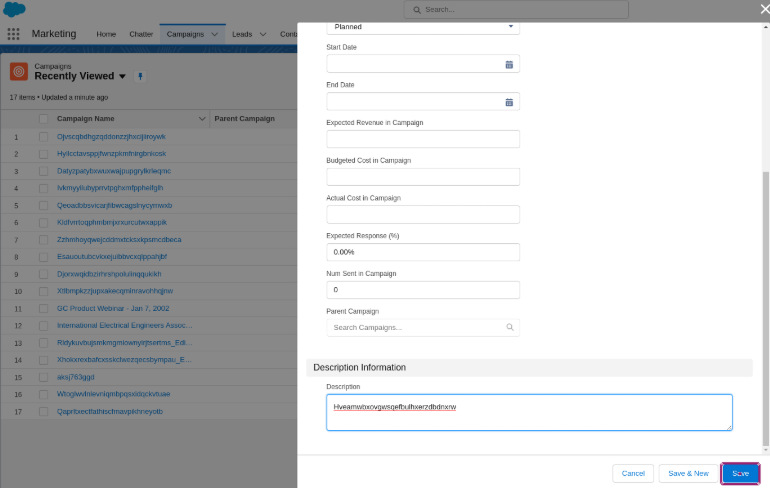Open the Recently Viewed list view dropdown
The image size is (770, 488).
coord(123,77)
